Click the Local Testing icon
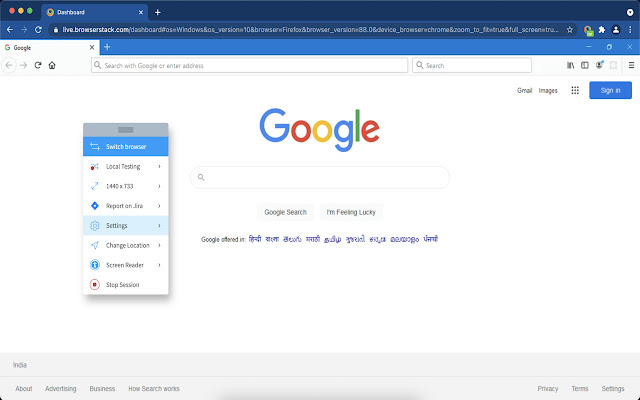This screenshot has width=640, height=400. 95,167
